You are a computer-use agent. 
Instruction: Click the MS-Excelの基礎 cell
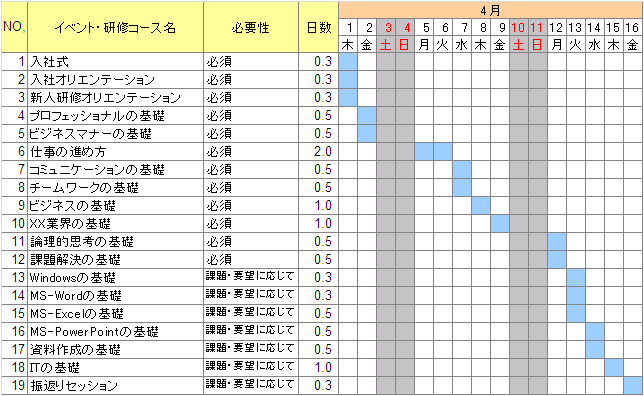(x=115, y=313)
